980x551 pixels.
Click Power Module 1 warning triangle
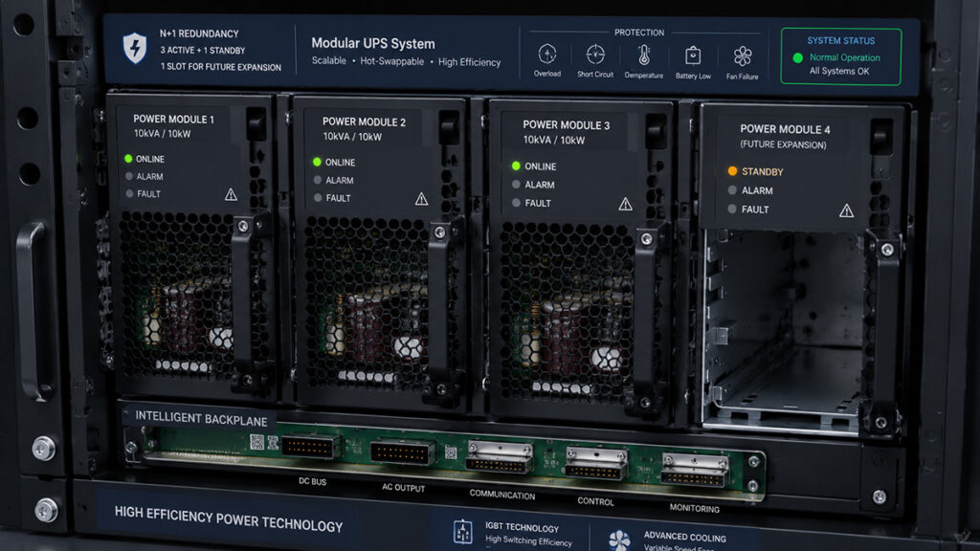(x=231, y=194)
